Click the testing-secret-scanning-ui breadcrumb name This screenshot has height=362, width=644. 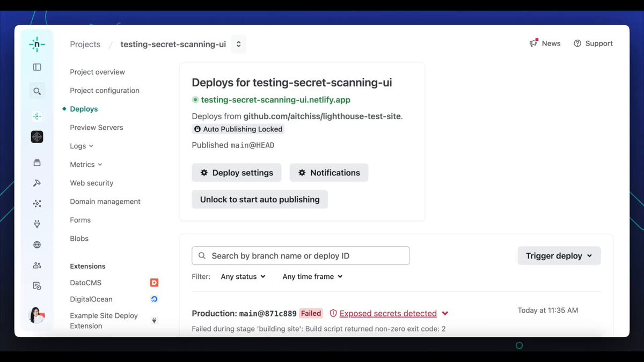[173, 45]
